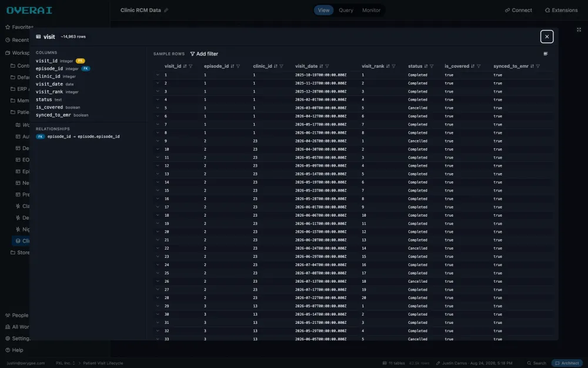This screenshot has width=588, height=368.
Task: Open Extensions in the top bar
Action: [562, 10]
